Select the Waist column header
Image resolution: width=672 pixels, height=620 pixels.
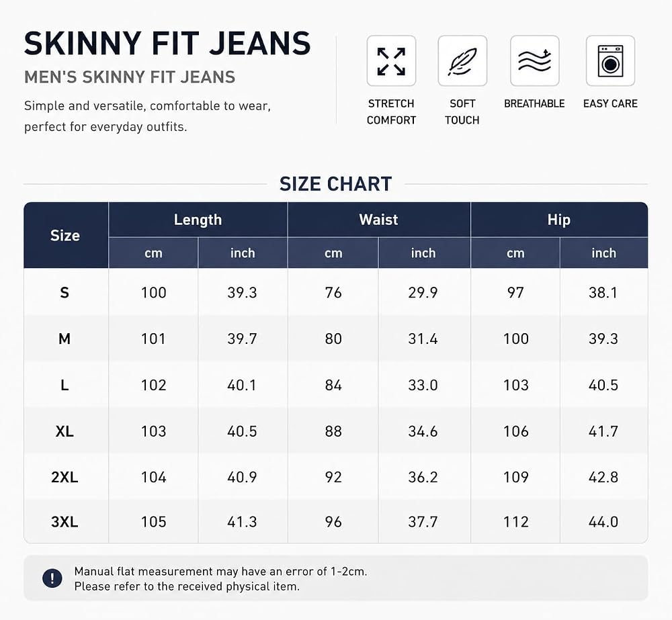[379, 220]
